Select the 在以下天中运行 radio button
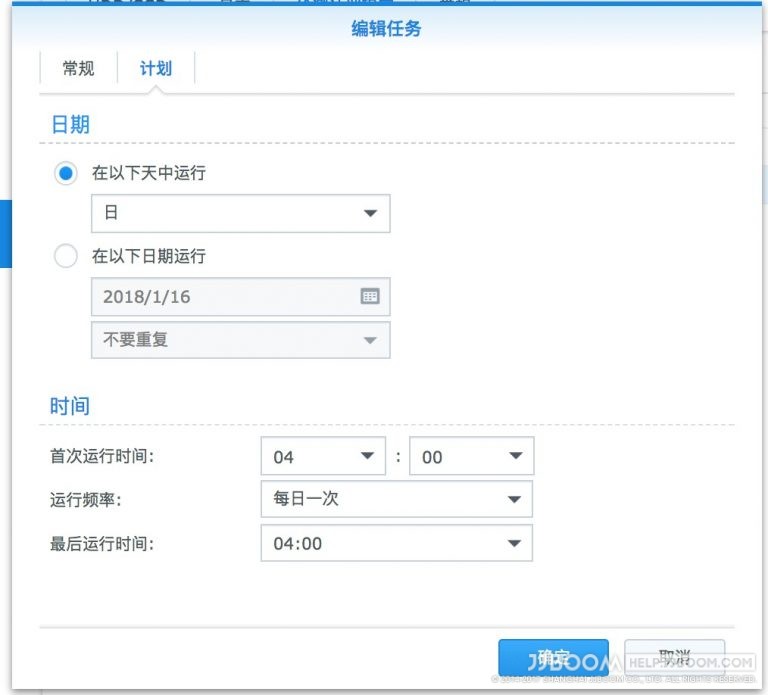This screenshot has height=695, width=768. 66,173
